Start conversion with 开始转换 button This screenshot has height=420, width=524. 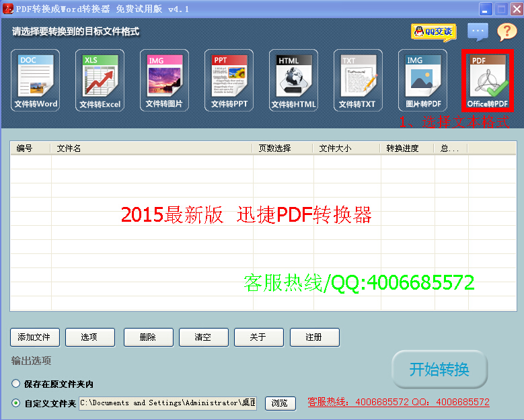pos(439,369)
